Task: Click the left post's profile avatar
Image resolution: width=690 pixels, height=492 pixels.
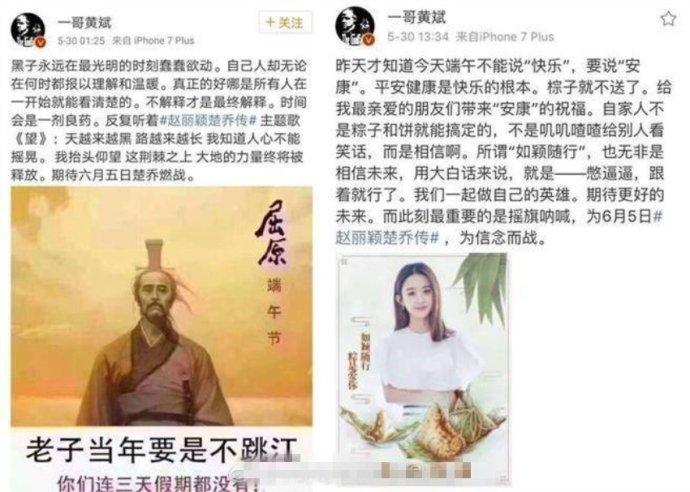Action: (27, 29)
